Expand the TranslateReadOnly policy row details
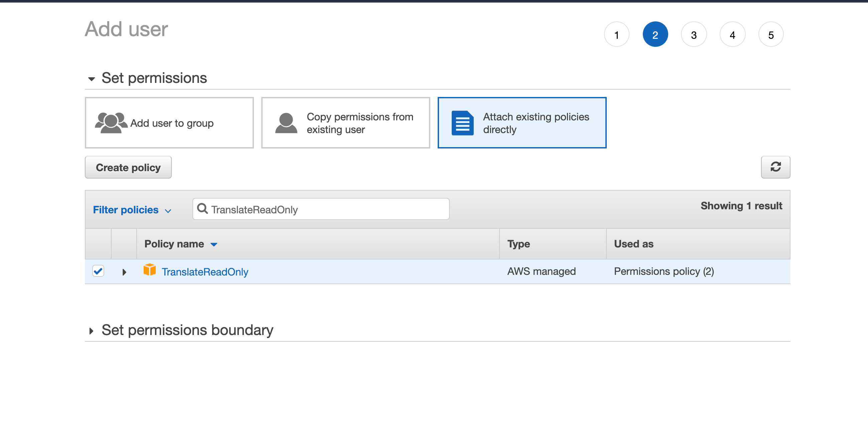 124,272
